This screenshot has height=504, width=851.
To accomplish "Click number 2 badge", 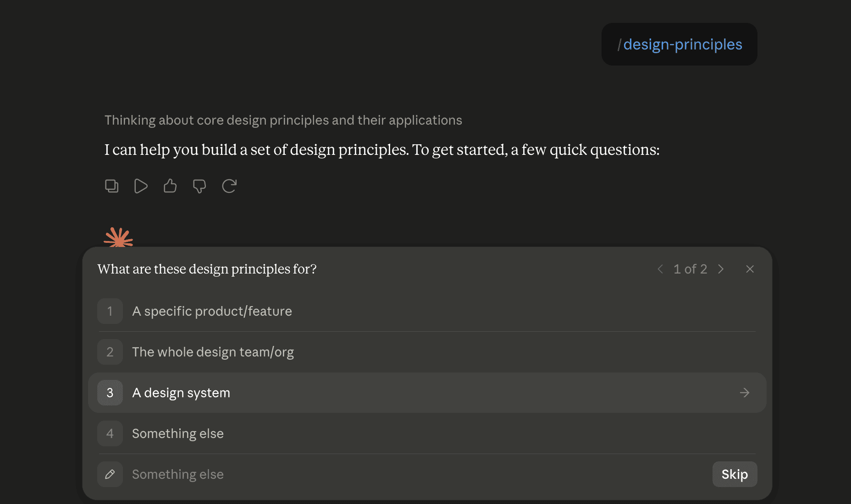I will [x=110, y=352].
